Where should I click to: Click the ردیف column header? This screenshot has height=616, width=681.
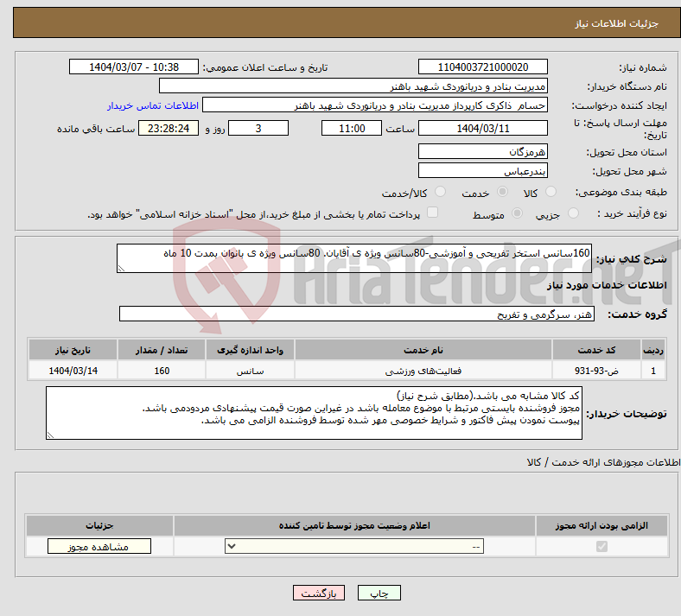tap(653, 350)
